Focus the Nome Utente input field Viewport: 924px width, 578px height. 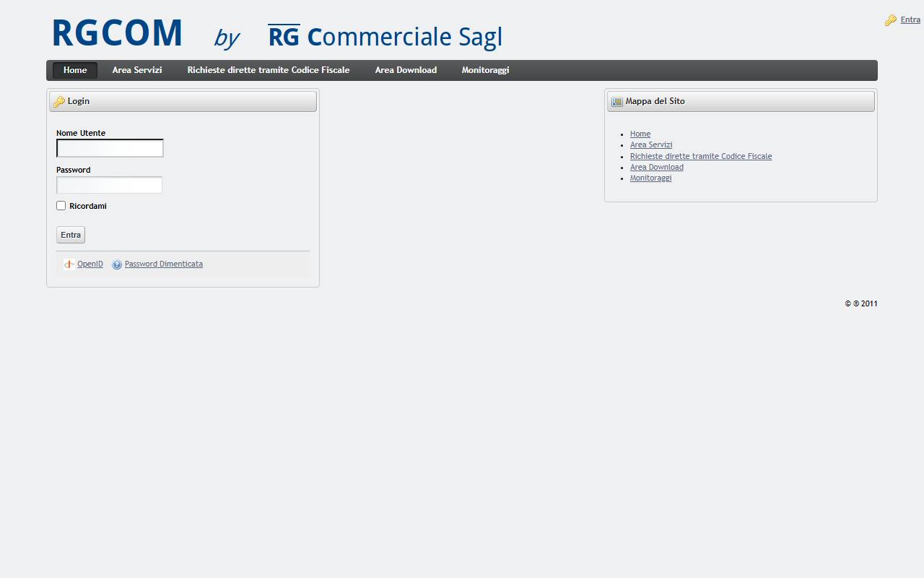pos(110,148)
